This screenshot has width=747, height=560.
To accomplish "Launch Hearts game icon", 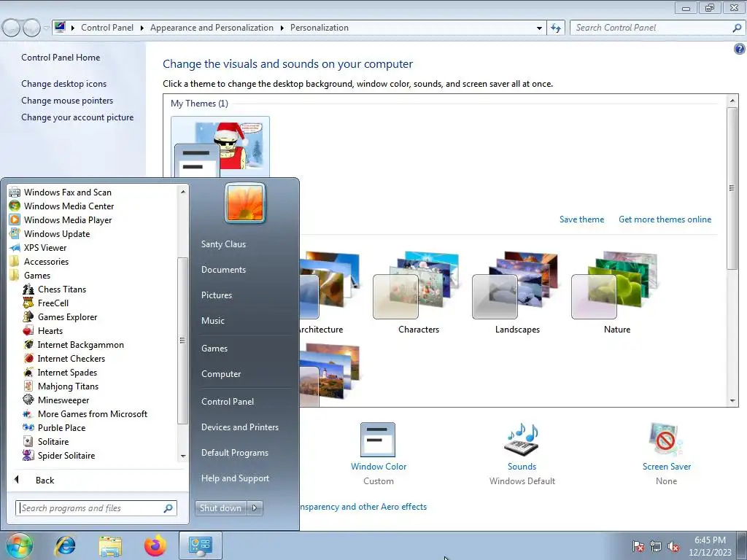I will 28,330.
